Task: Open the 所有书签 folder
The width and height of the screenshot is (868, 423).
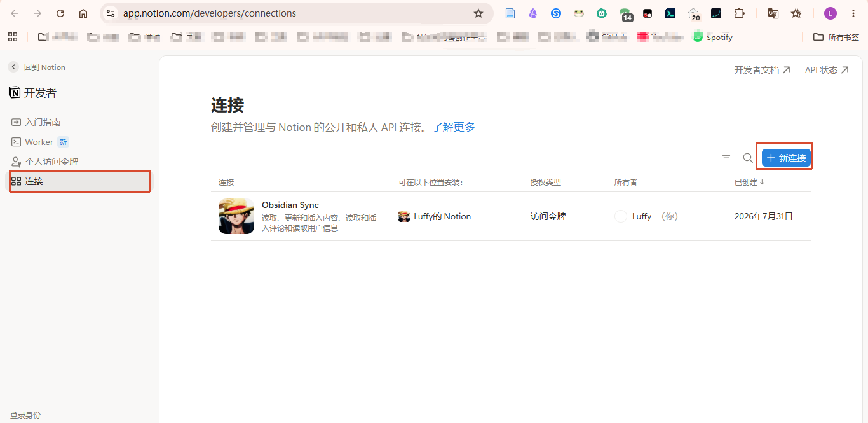Action: (836, 37)
